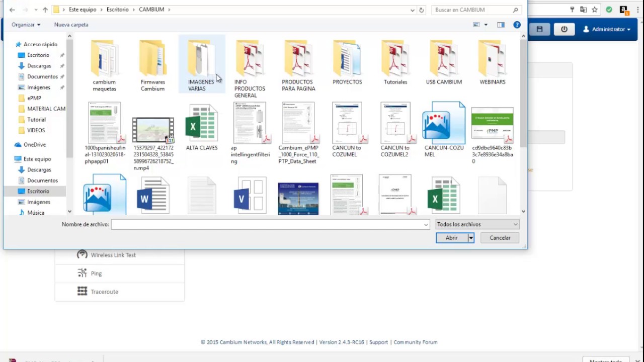This screenshot has width=644, height=362.
Task: Open the Ping tool
Action: pos(96,274)
